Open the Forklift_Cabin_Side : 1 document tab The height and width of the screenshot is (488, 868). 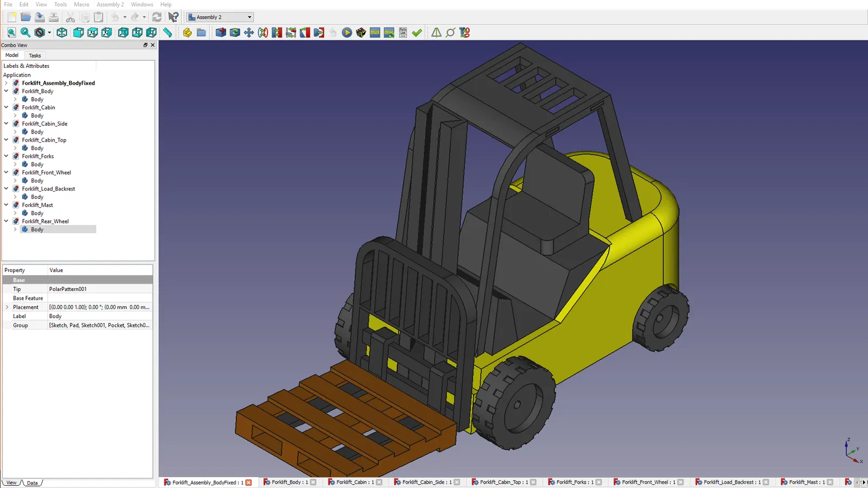pos(427,482)
